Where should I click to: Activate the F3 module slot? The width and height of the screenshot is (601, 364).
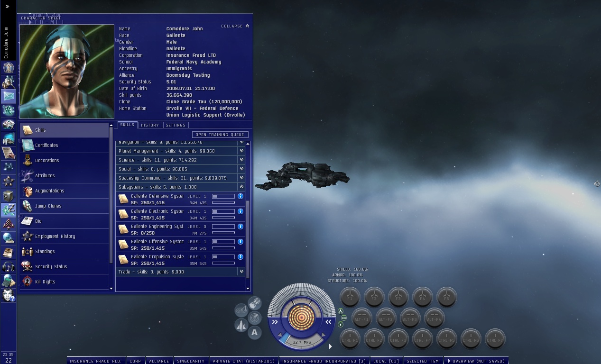[x=398, y=298]
